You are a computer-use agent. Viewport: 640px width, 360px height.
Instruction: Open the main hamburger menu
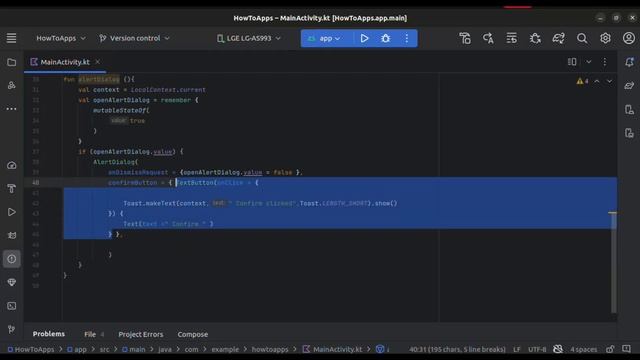coord(11,38)
